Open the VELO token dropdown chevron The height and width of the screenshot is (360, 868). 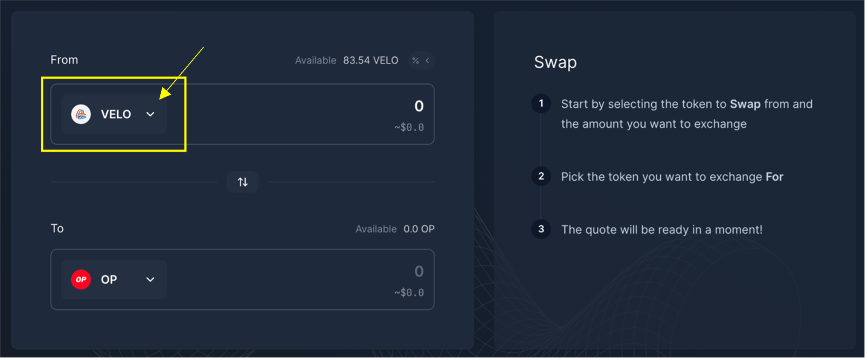click(x=151, y=114)
